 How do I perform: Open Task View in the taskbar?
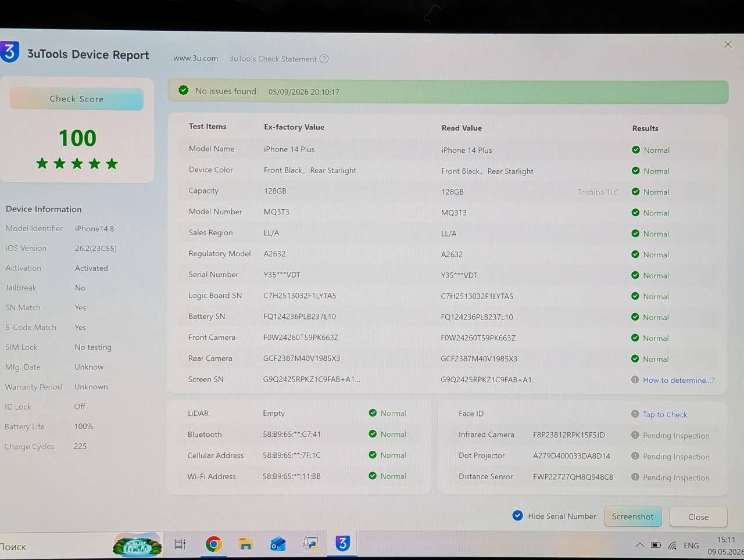[180, 544]
